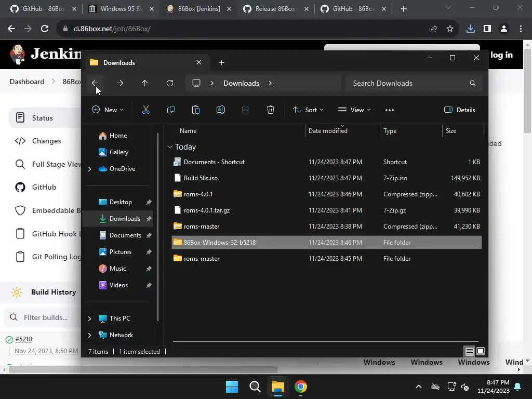Show hidden tray icons chevron
The image size is (532, 399).
pos(419,387)
